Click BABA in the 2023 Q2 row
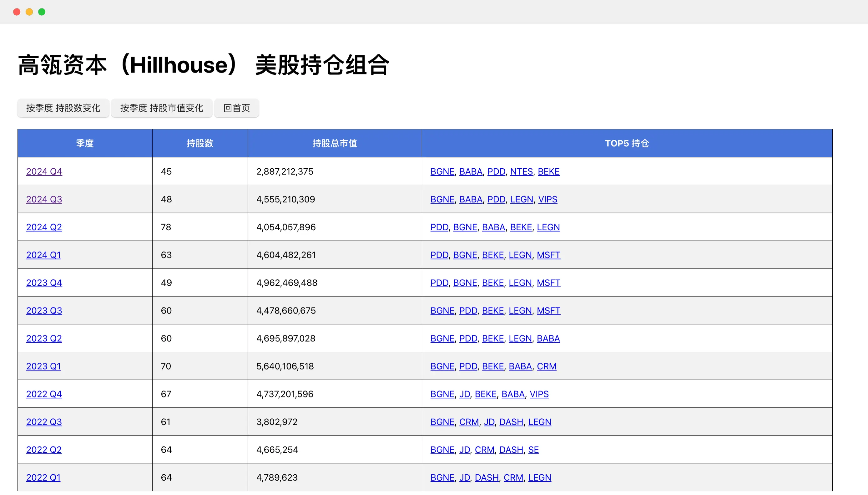The height and width of the screenshot is (495, 868). [548, 339]
